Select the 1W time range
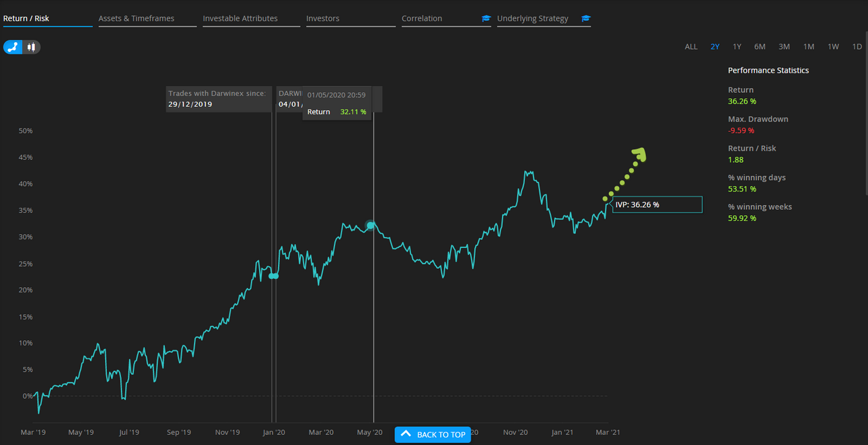868x445 pixels. [x=833, y=46]
